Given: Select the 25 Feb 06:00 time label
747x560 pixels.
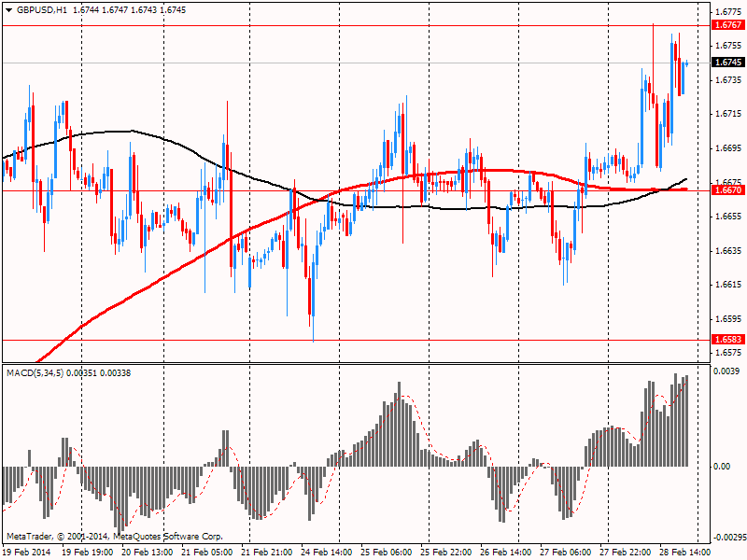Looking at the screenshot, I should (387, 553).
